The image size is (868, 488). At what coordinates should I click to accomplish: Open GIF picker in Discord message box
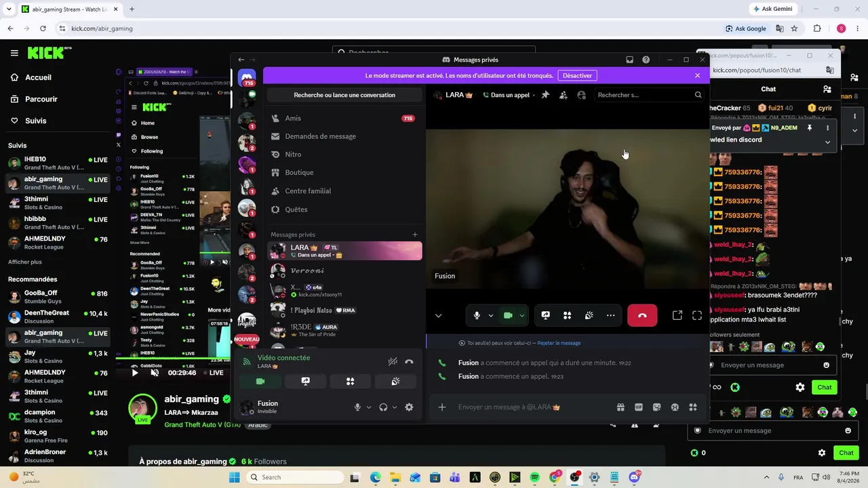click(x=639, y=407)
